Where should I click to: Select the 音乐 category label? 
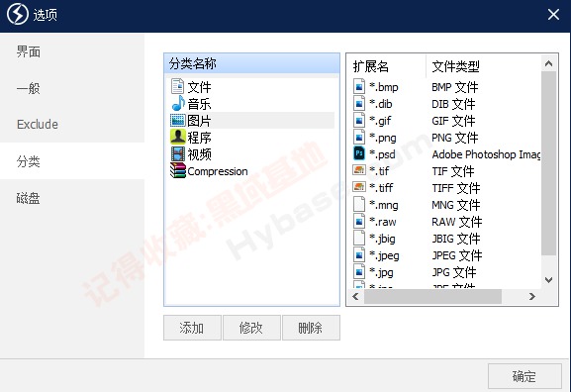coord(199,104)
